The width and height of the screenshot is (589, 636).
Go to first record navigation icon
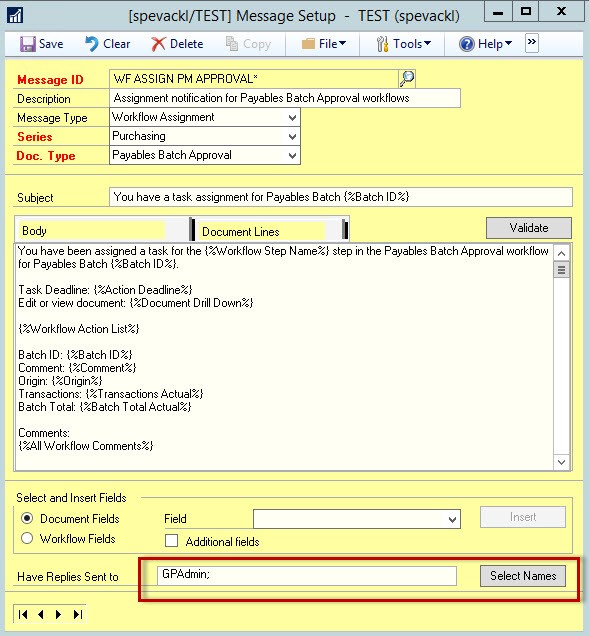[x=23, y=614]
